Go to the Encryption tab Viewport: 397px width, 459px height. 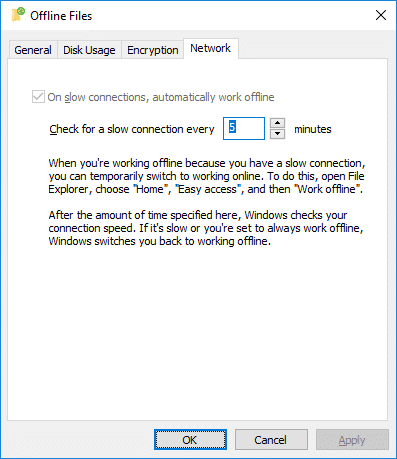click(153, 50)
